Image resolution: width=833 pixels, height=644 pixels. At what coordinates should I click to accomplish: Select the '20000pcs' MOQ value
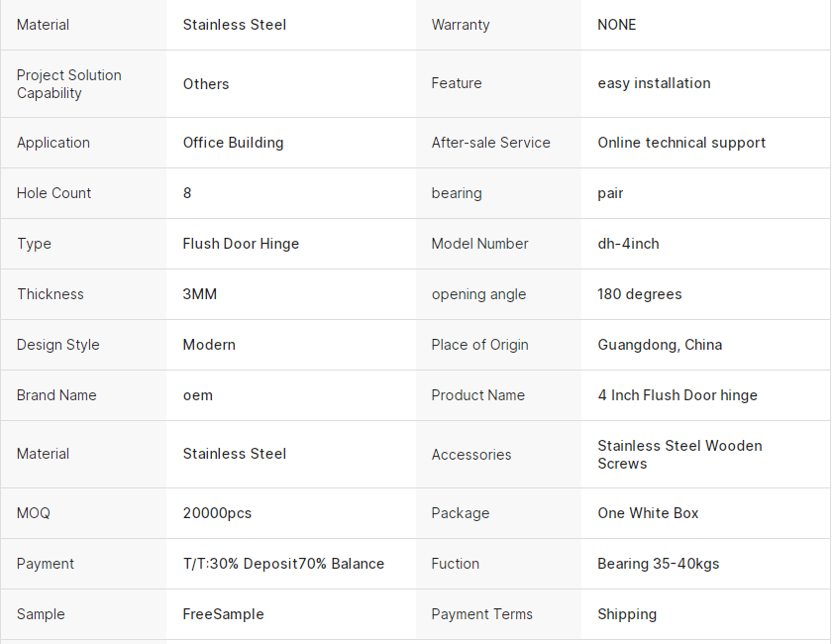click(217, 513)
